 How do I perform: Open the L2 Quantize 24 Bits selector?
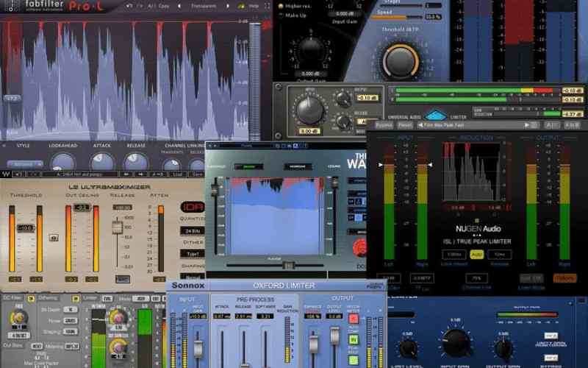193,230
